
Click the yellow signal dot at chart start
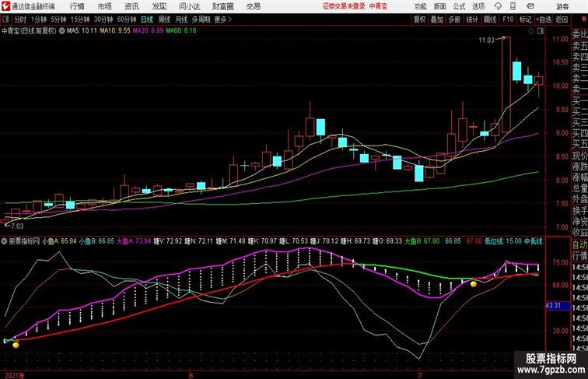(16, 345)
